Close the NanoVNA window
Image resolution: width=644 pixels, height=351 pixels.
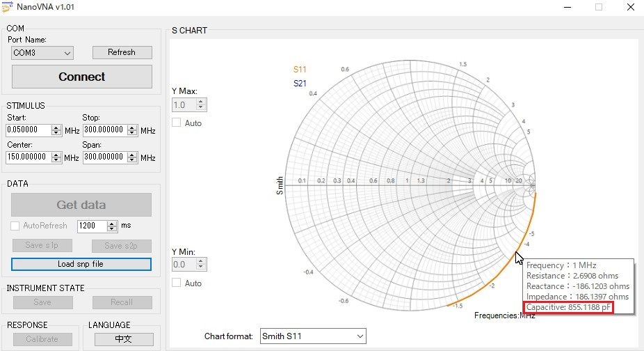point(631,7)
